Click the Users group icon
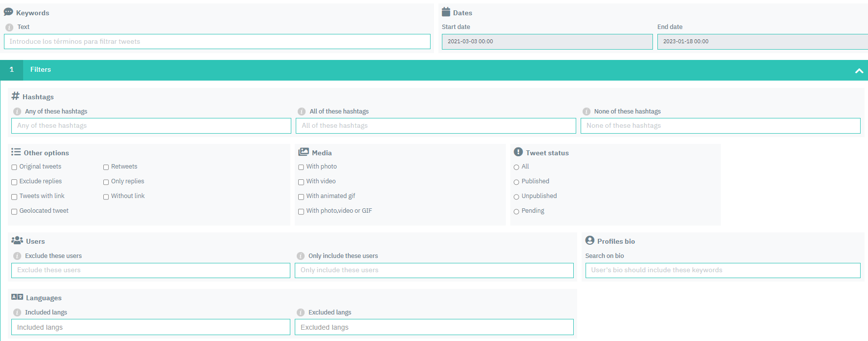The image size is (868, 341). [17, 240]
